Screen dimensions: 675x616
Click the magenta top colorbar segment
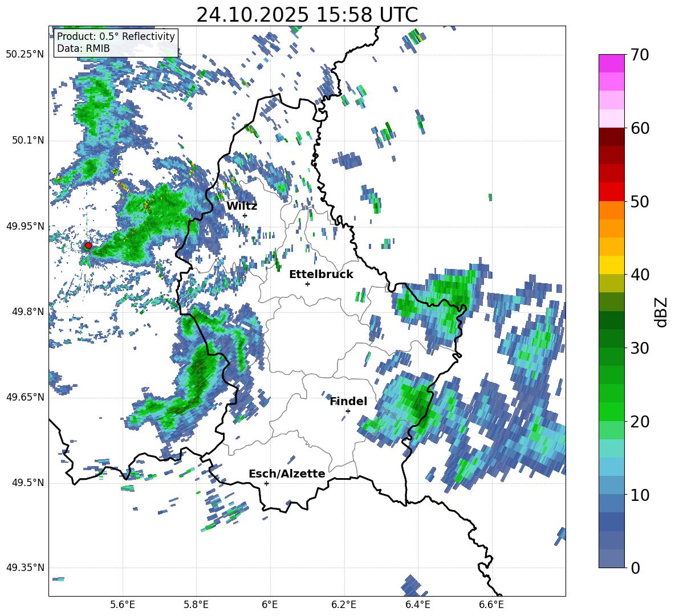point(611,63)
